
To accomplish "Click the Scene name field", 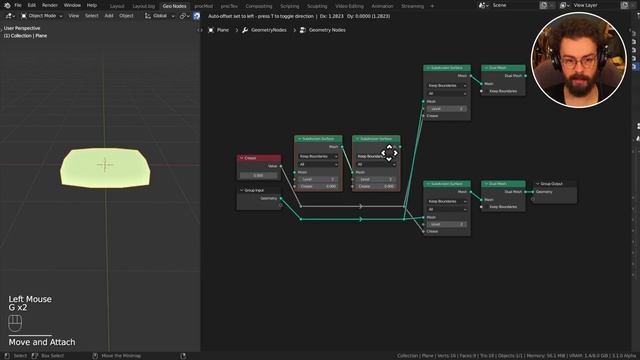I will click(514, 5).
